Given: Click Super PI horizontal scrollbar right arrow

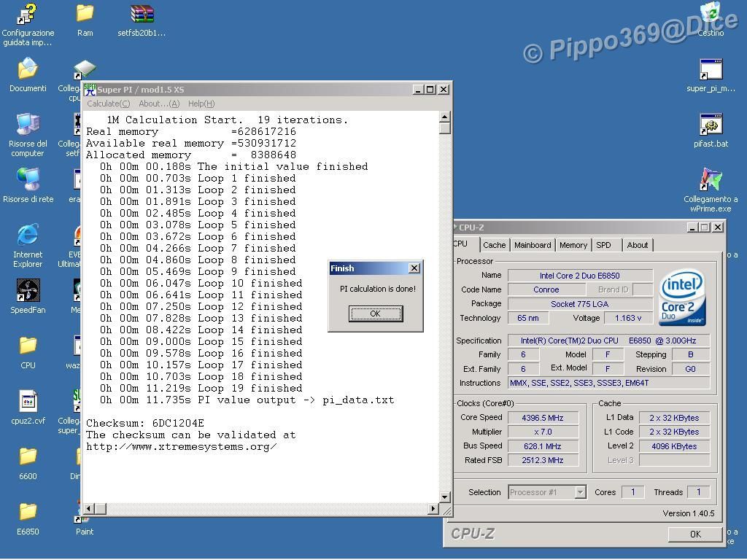Looking at the screenshot, I should (433, 508).
